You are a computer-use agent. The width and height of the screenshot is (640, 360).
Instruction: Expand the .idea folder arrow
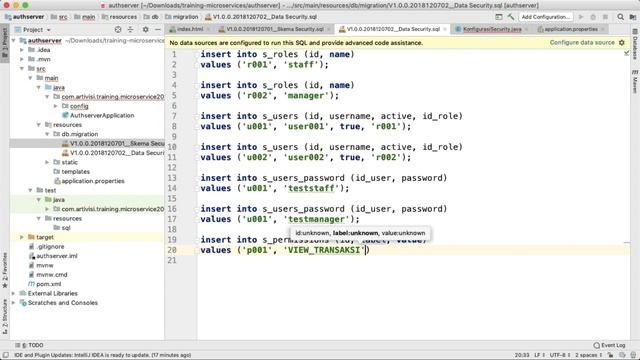click(x=22, y=50)
